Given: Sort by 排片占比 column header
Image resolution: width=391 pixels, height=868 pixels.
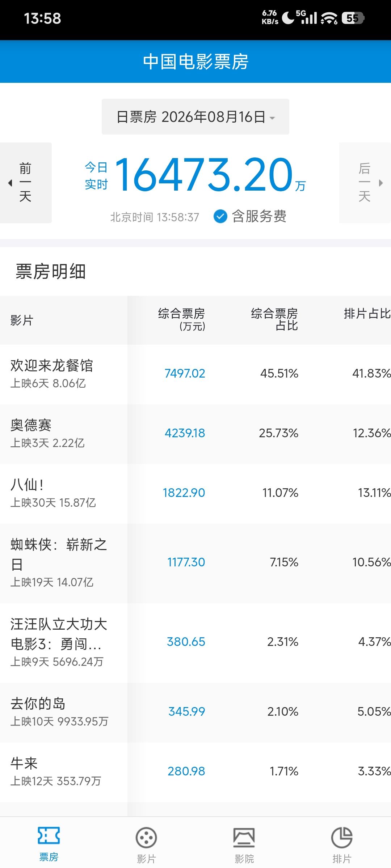Looking at the screenshot, I should coord(367,314).
